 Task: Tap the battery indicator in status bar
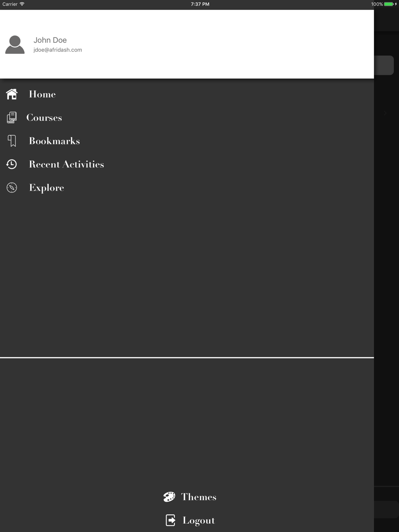click(389, 4)
